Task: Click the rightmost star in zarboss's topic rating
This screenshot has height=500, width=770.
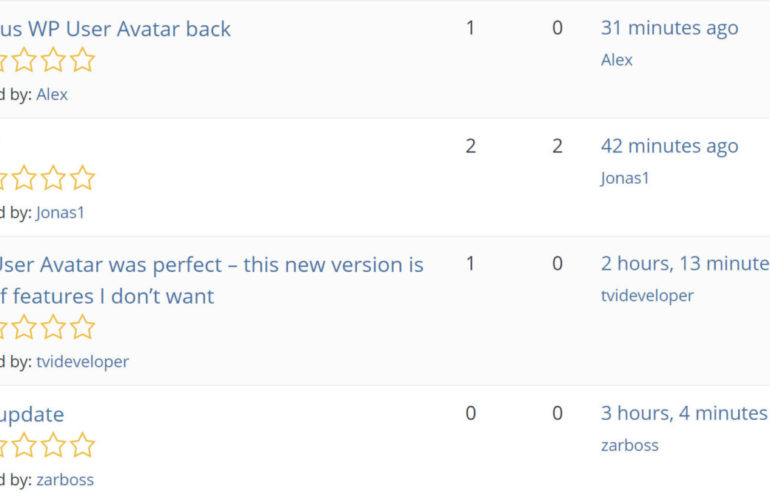Action: click(x=83, y=445)
